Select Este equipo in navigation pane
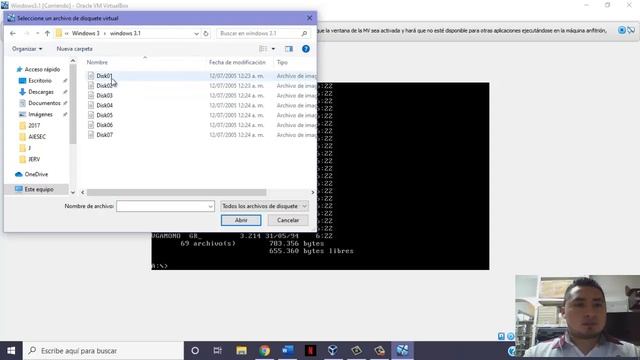Viewport: 640px width, 360px height. coord(39,189)
